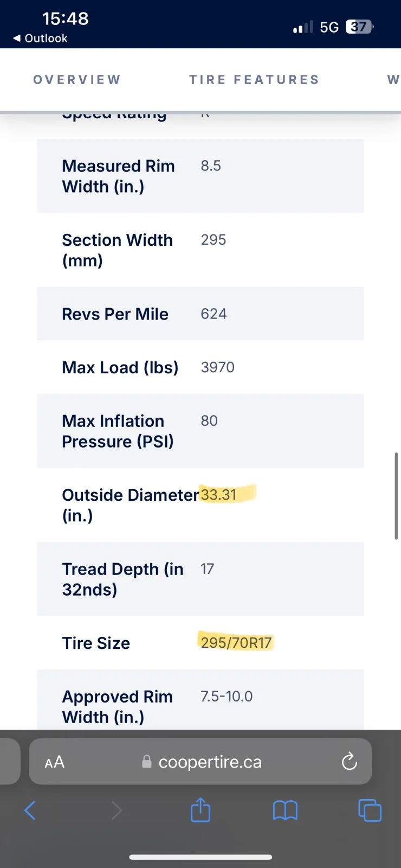Return to Outlook via back link

tap(41, 38)
